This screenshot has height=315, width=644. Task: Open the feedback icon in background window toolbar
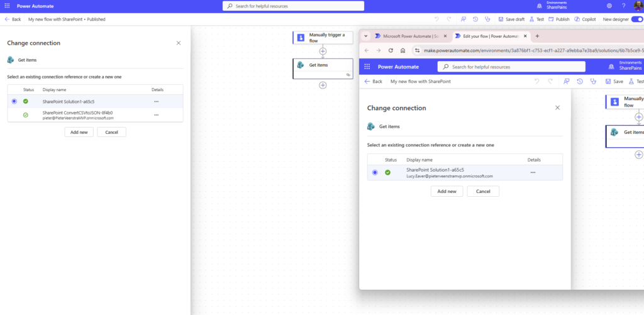[x=464, y=19]
